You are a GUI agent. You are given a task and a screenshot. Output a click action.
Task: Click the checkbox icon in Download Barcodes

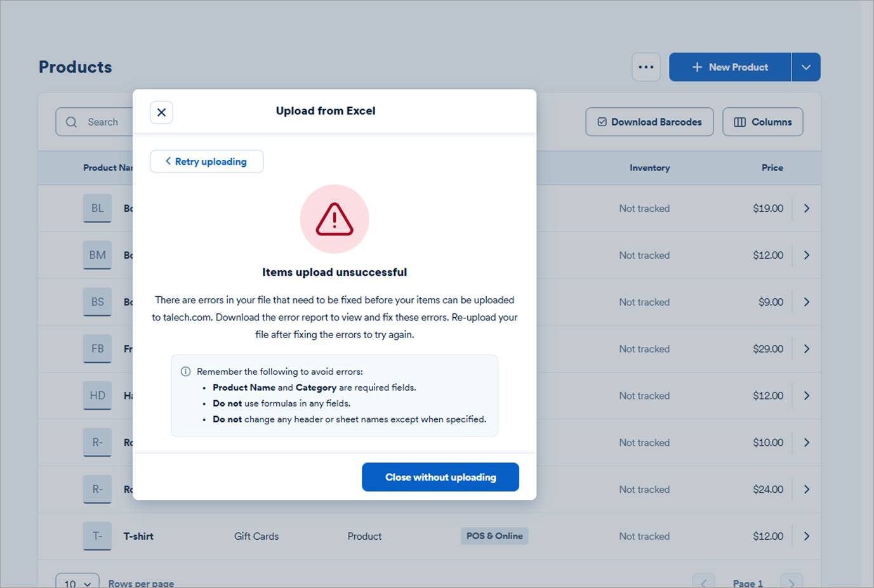pyautogui.click(x=602, y=122)
